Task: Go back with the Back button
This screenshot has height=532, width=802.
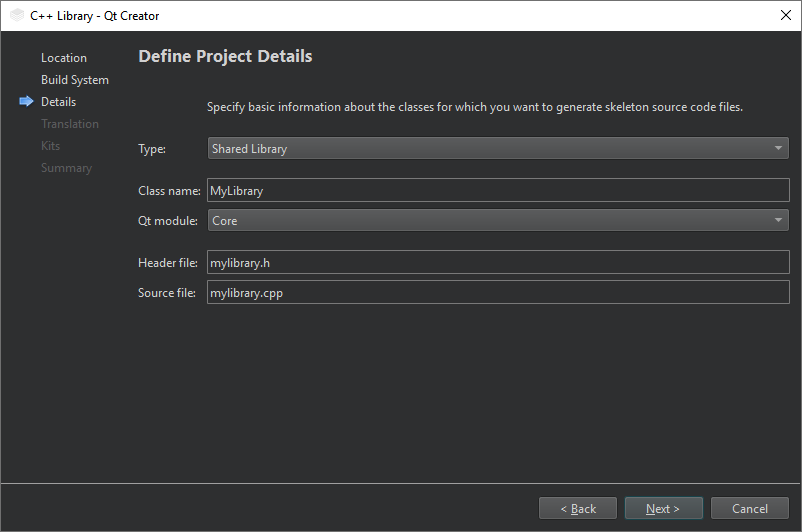Action: point(578,509)
